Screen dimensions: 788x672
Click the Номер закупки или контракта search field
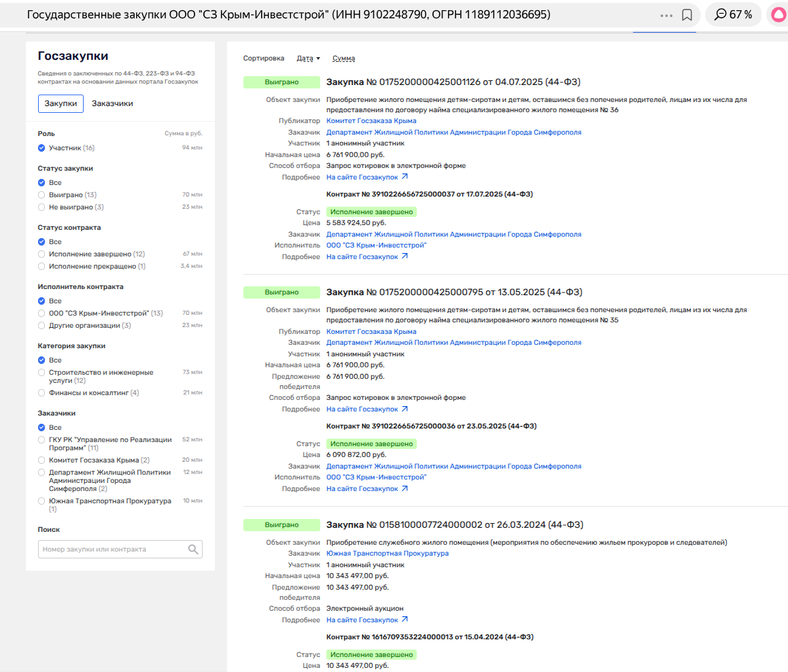point(112,550)
